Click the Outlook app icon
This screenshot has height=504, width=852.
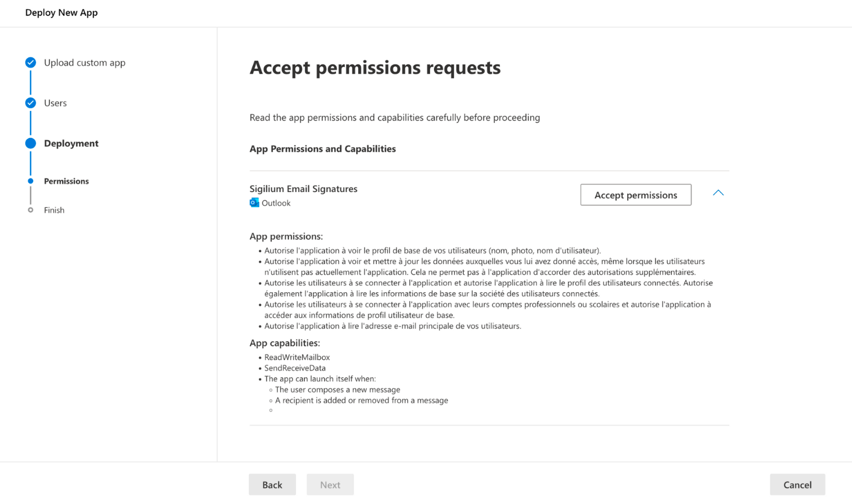pyautogui.click(x=254, y=203)
